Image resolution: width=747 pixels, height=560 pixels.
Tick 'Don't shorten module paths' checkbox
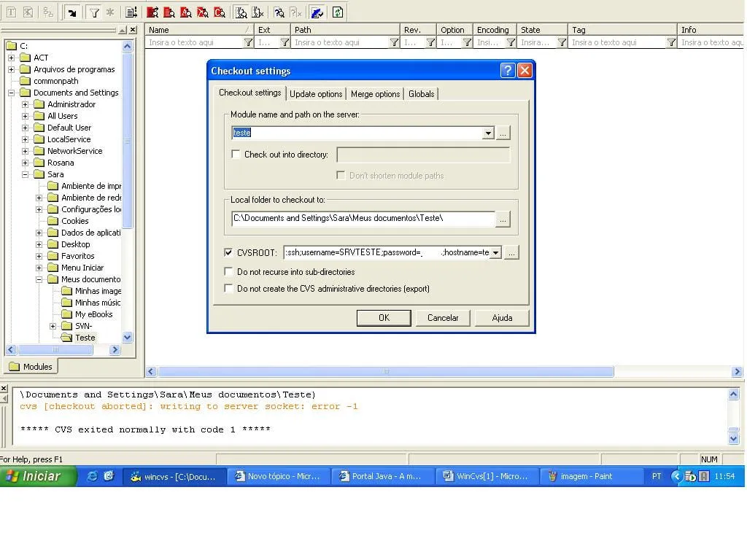(341, 175)
